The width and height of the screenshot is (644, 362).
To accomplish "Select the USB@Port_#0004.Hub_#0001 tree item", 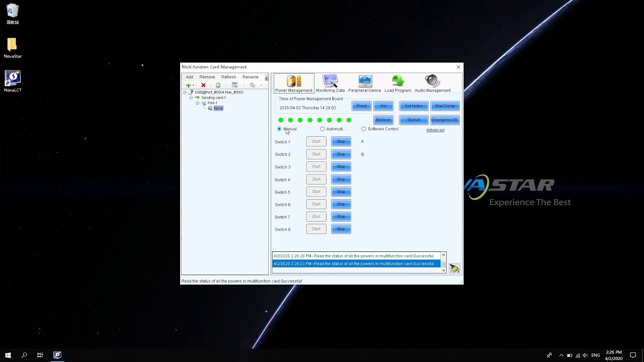I will click(x=219, y=93).
